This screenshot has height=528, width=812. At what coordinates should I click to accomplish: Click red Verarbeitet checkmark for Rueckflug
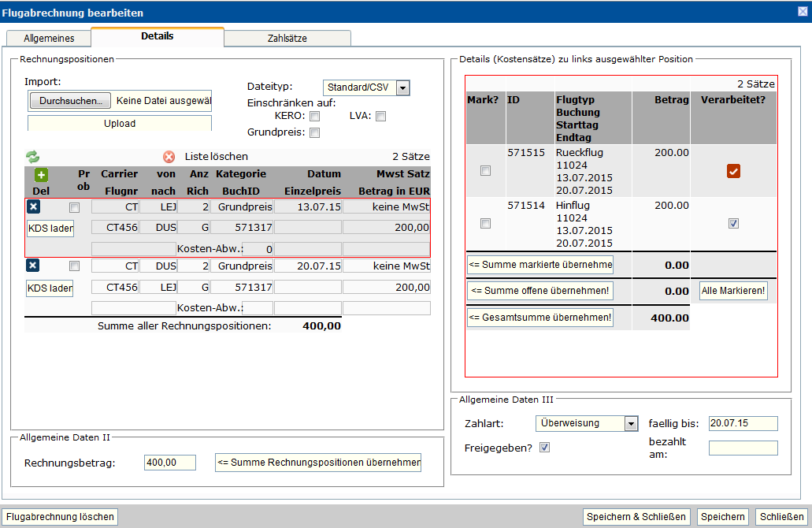733,171
